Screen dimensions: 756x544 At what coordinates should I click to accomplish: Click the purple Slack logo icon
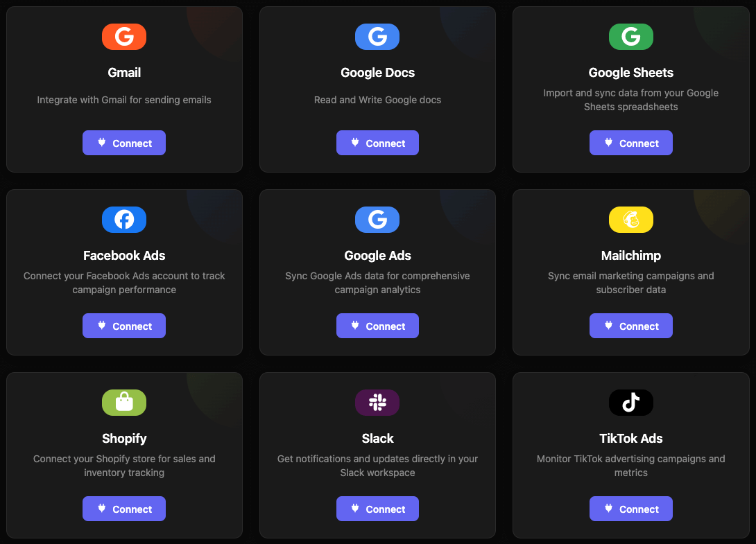click(377, 403)
